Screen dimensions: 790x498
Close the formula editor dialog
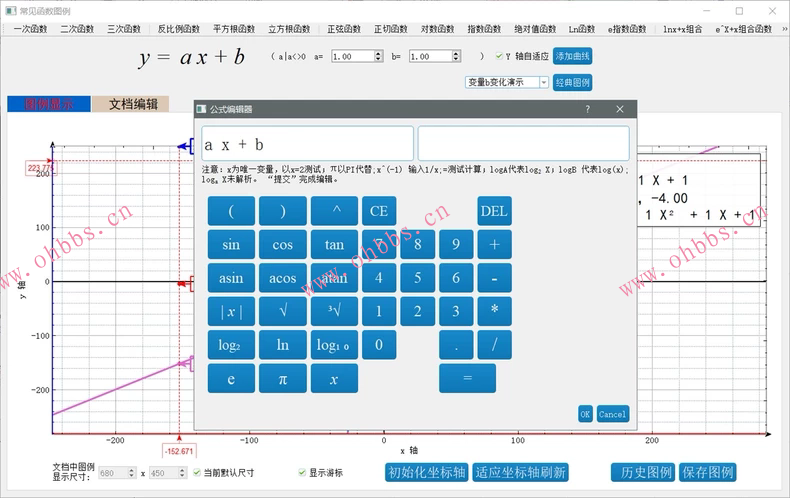pos(620,109)
